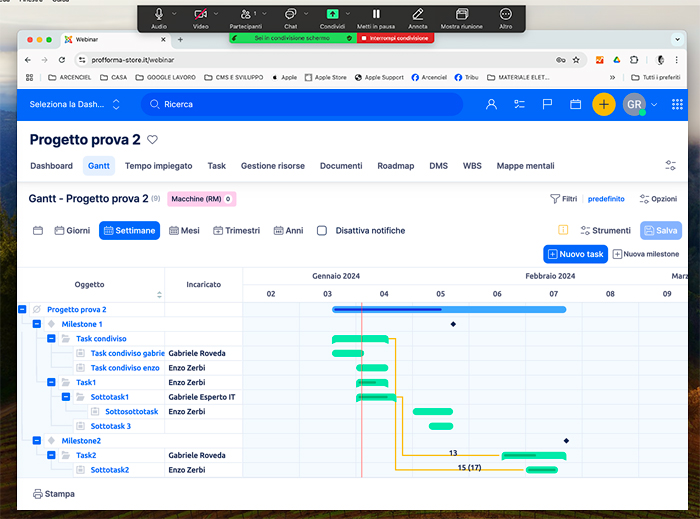Open the calendar icon in the header
The width and height of the screenshot is (700, 519).
tap(575, 104)
